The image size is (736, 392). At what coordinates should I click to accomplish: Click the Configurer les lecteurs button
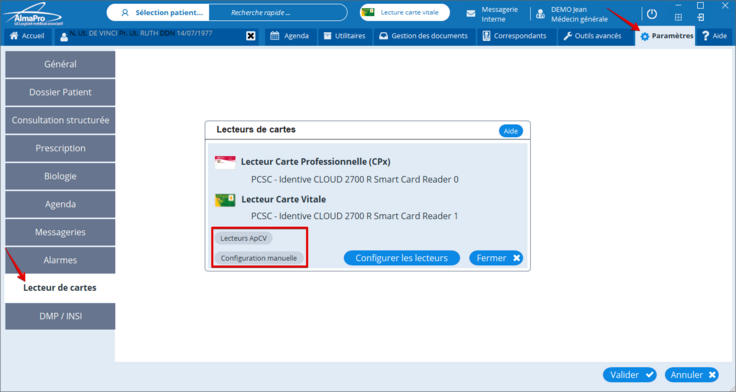[x=402, y=258]
